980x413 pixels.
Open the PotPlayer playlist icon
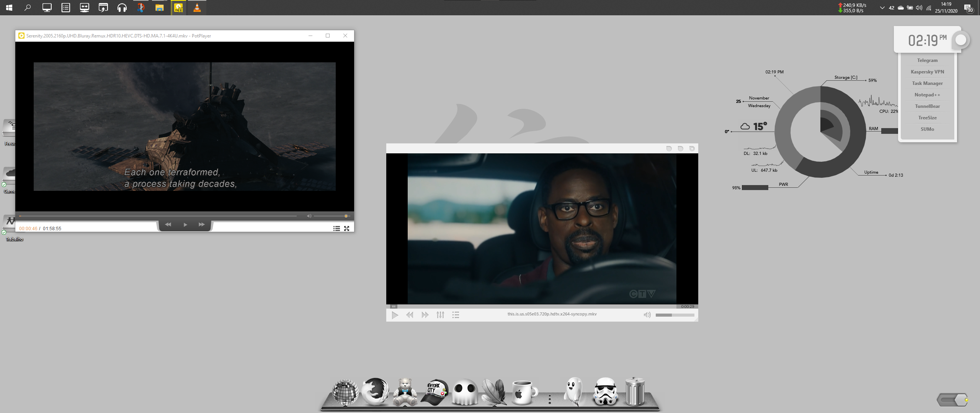click(336, 228)
